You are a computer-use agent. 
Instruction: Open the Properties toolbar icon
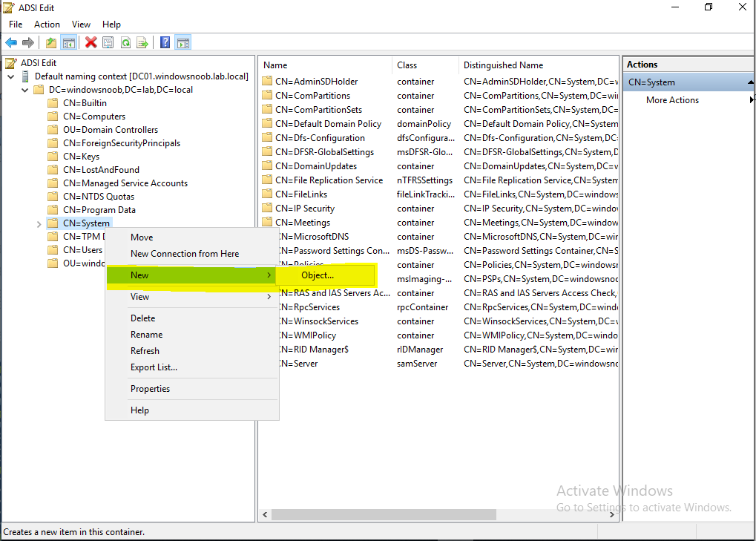click(108, 43)
